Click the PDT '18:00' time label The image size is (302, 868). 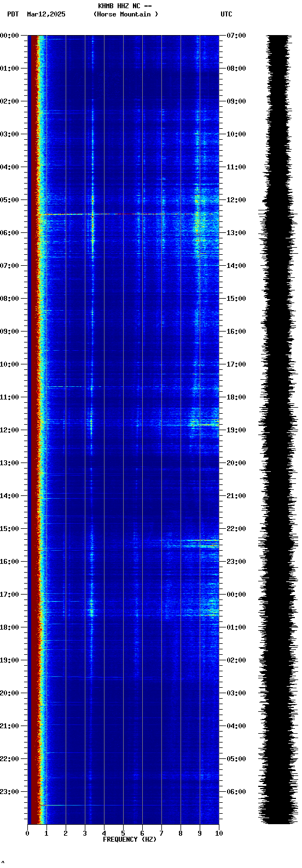[x=9, y=627]
